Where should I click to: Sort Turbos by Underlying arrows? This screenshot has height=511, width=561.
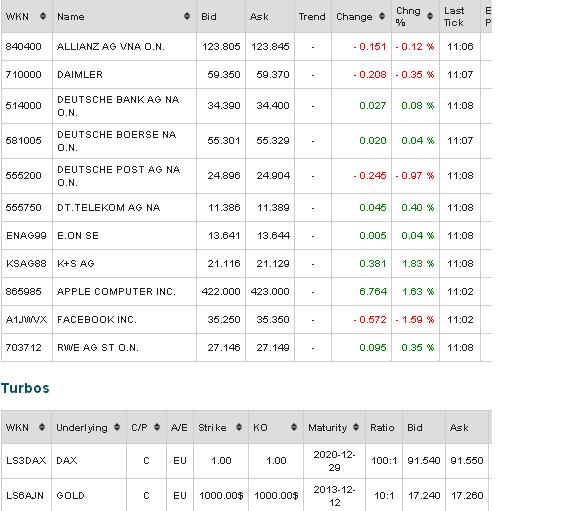tap(117, 427)
